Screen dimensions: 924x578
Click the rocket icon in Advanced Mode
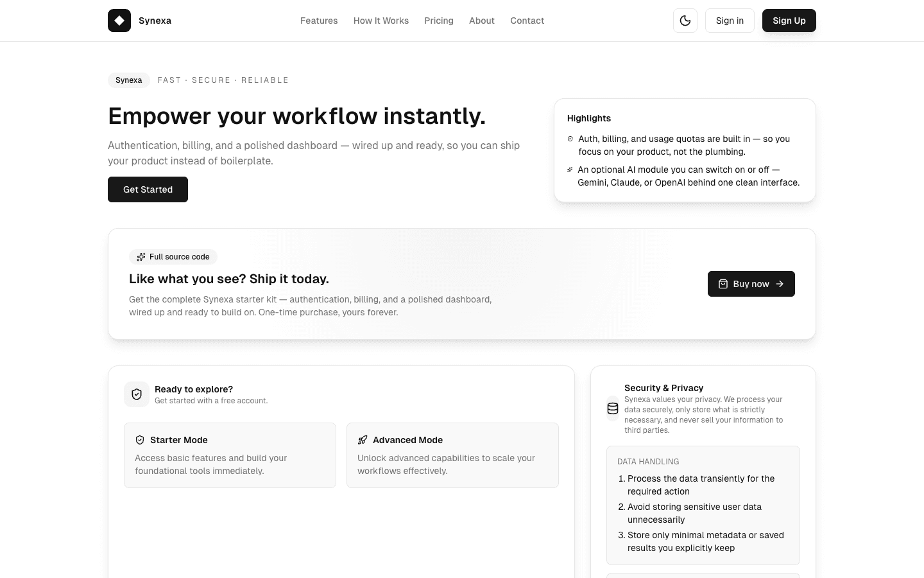tap(363, 440)
